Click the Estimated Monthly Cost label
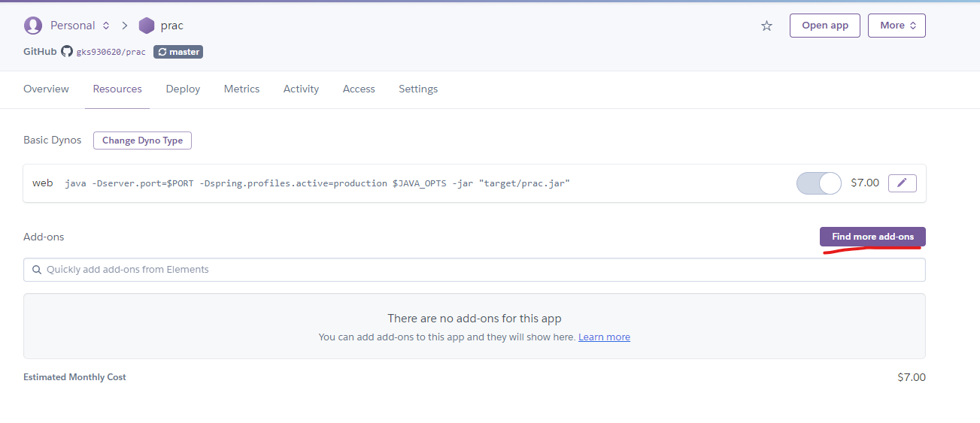 74,377
